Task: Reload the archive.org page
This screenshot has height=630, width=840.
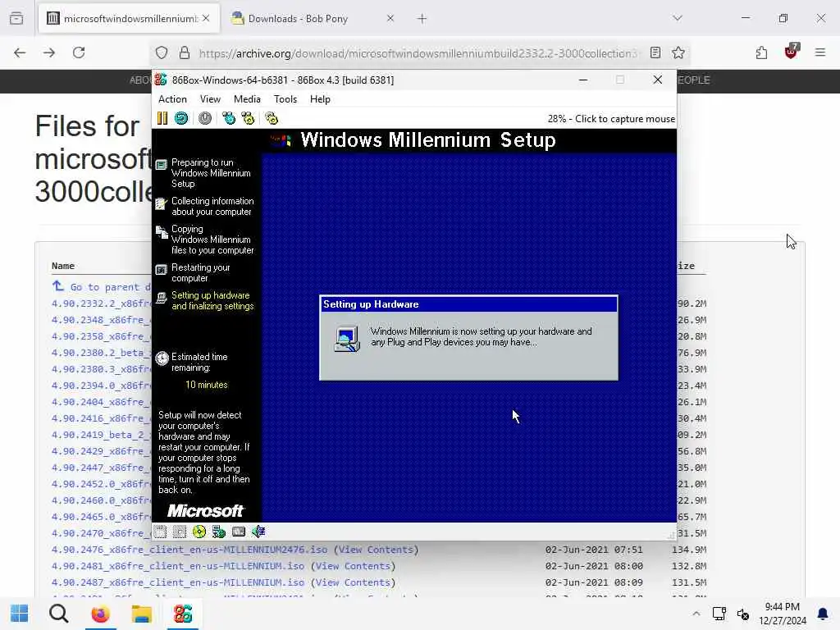Action: coord(79,52)
